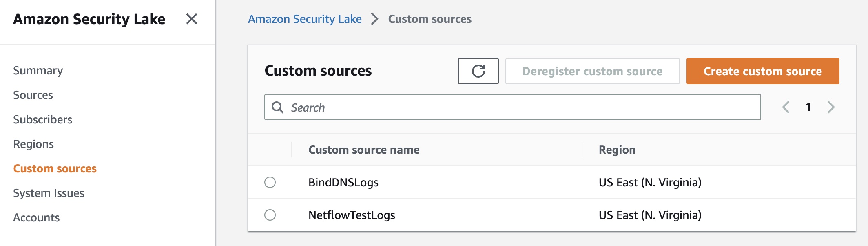
Task: Navigate to Sources page
Action: click(33, 95)
